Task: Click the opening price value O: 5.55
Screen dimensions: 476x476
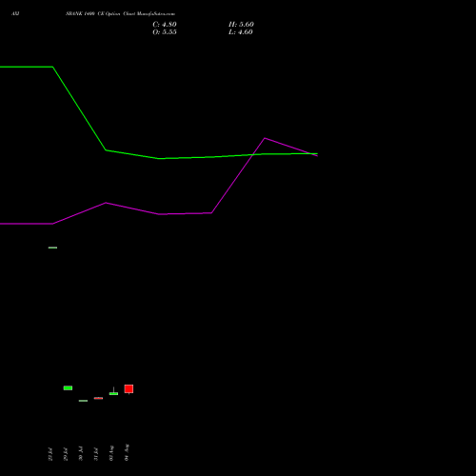Action: coord(165,32)
